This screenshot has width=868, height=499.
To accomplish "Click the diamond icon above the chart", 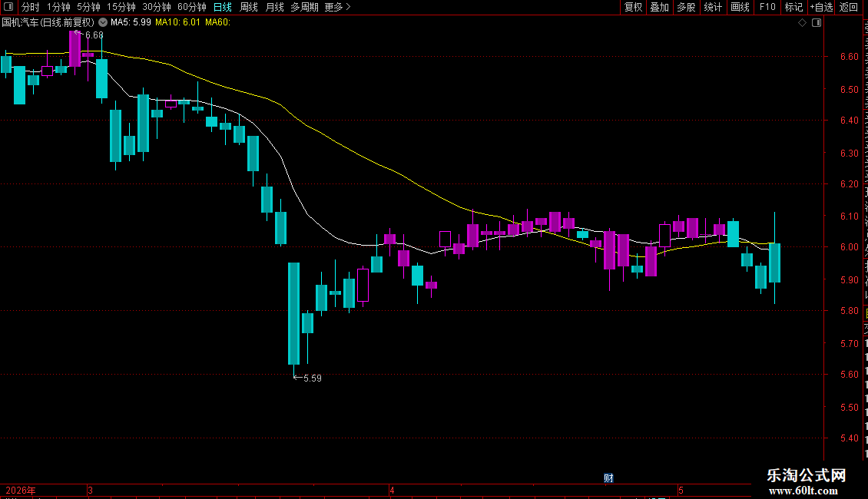I will click(x=802, y=23).
